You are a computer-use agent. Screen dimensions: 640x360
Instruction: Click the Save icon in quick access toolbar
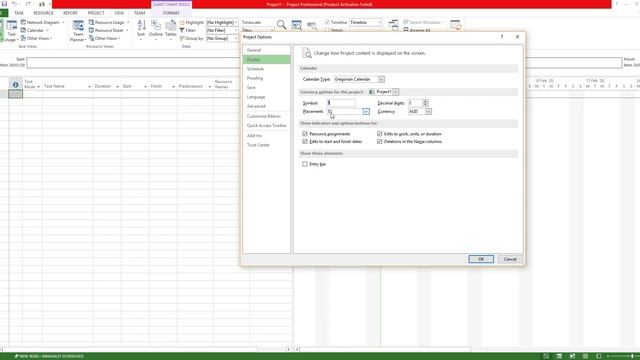(4, 4)
